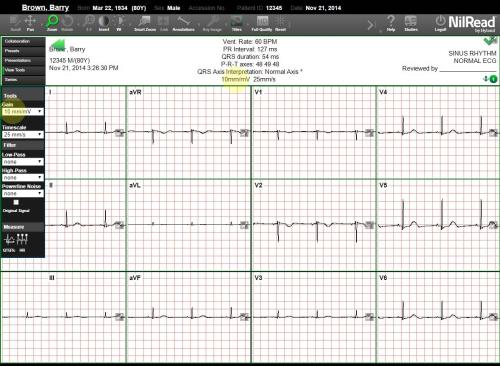Select the QT/QTc measure tool
The width and height of the screenshot is (500, 366).
pos(9,242)
